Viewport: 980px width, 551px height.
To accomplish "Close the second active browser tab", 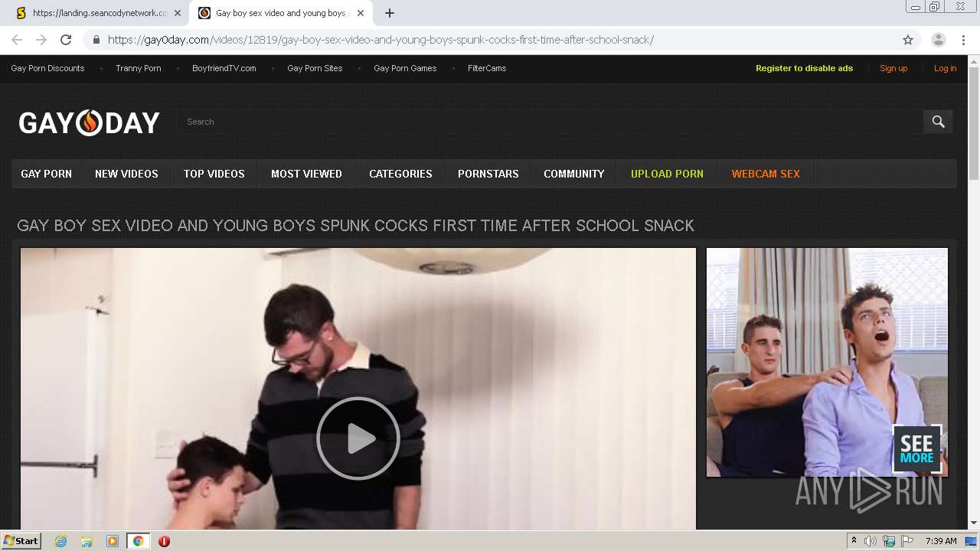I will point(360,13).
